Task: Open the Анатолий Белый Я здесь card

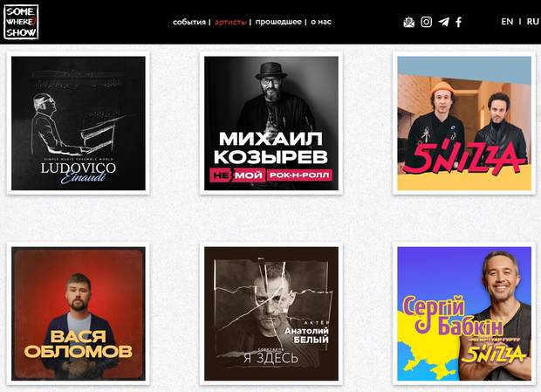Action: pos(271,313)
